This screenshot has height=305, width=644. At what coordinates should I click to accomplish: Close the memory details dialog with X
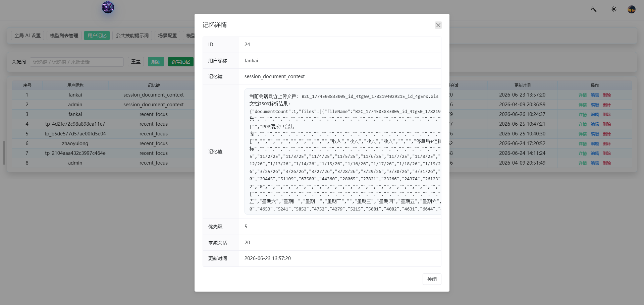(438, 25)
